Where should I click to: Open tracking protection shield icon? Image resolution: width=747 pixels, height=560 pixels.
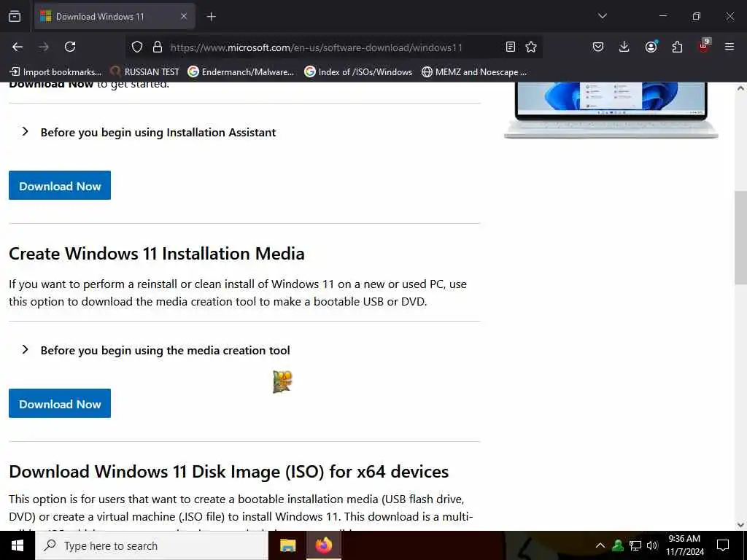pos(137,47)
